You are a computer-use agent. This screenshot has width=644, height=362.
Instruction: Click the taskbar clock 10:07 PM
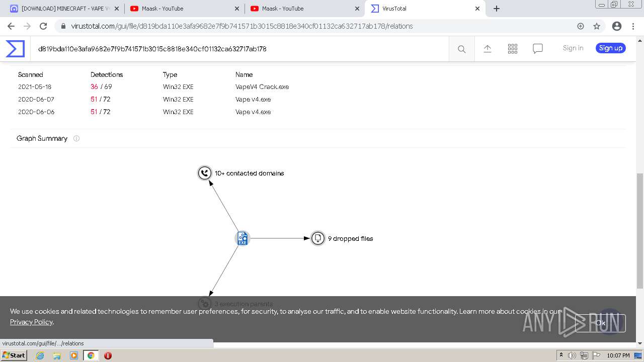tap(618, 355)
